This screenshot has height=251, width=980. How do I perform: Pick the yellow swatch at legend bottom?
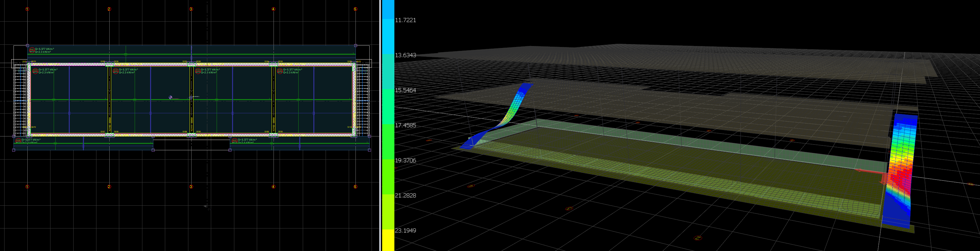point(388,240)
